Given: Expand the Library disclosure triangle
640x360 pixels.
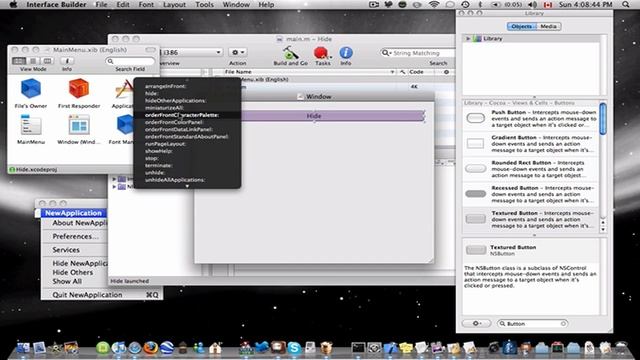Looking at the screenshot, I should point(468,38).
